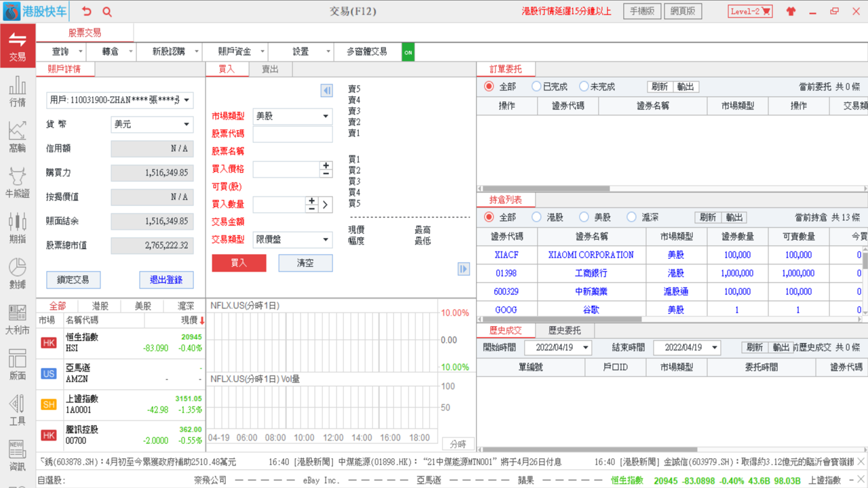Image resolution: width=868 pixels, height=488 pixels.
Task: Increase 買入數量 with the plus button
Action: pyautogui.click(x=311, y=201)
